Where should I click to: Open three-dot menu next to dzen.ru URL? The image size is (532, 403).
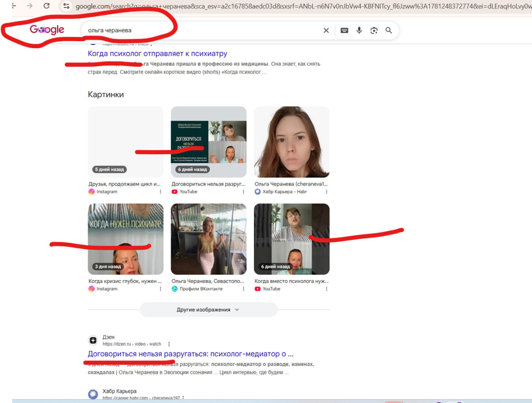(169, 344)
